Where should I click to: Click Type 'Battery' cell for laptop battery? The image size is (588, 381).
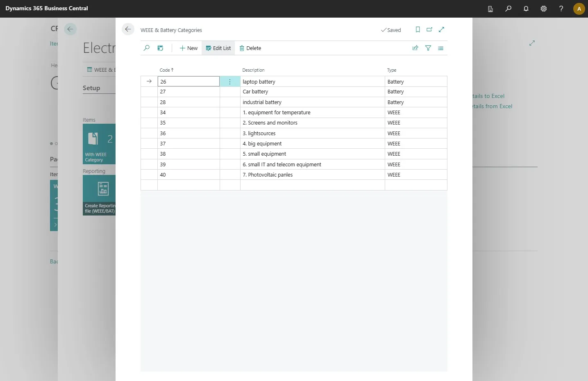416,82
